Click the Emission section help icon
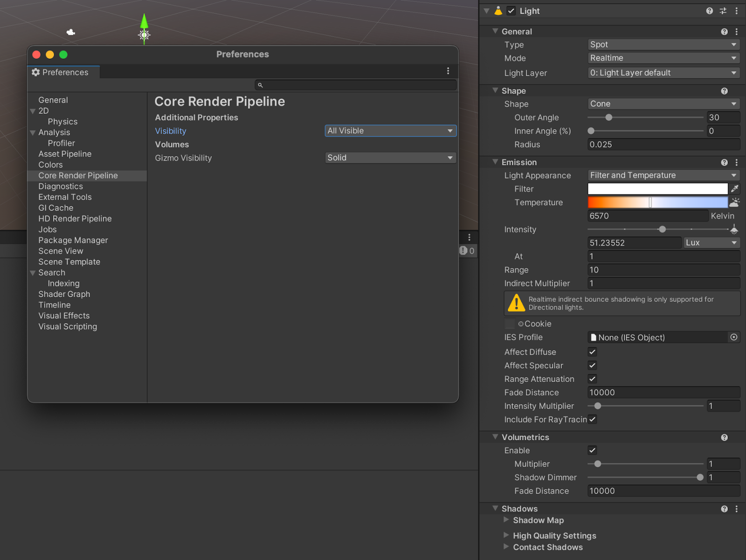The height and width of the screenshot is (560, 746). pyautogui.click(x=724, y=162)
